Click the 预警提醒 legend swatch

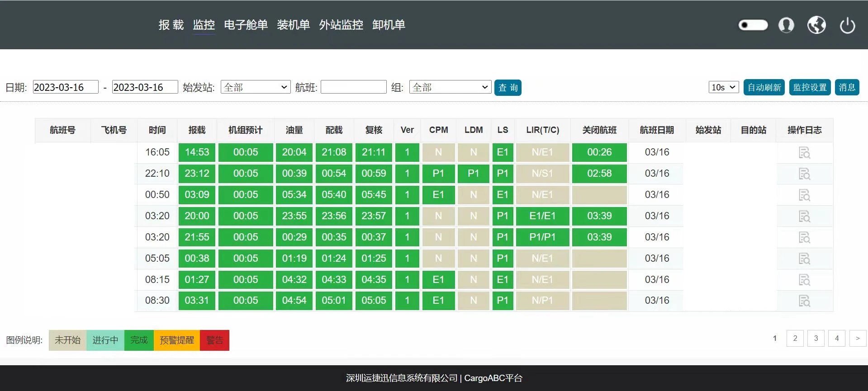pos(177,340)
